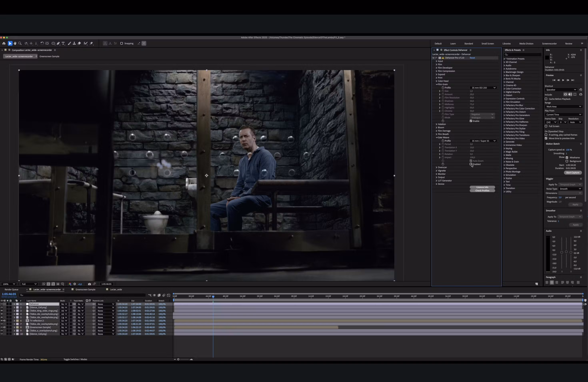Jump to first frame in the Preview panel

point(554,80)
